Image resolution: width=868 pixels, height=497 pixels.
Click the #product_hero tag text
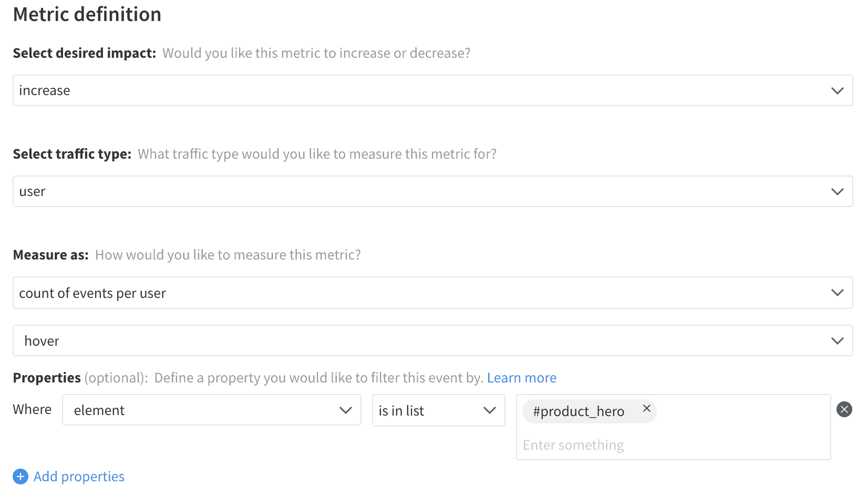click(578, 411)
